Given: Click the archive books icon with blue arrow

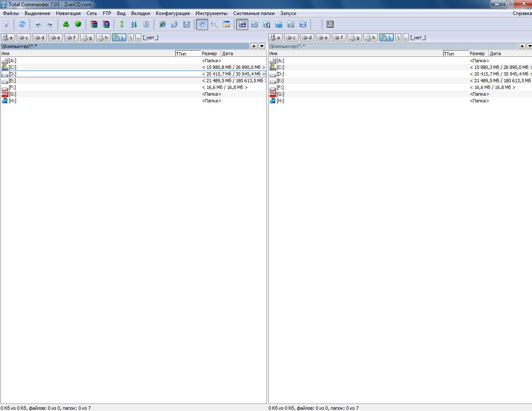Looking at the screenshot, I should tap(106, 24).
